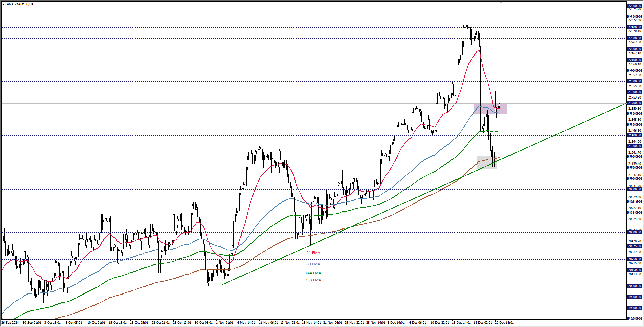Click the 20785.00 price level label
644x327 pixels.
[x=634, y=202]
